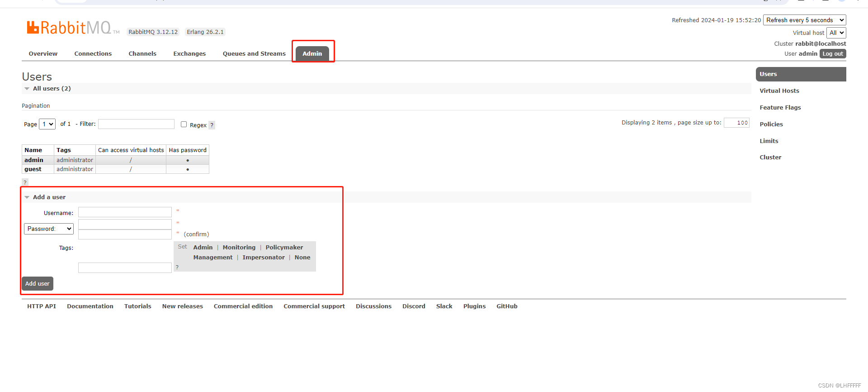Open the Documentation footer link

click(90, 306)
